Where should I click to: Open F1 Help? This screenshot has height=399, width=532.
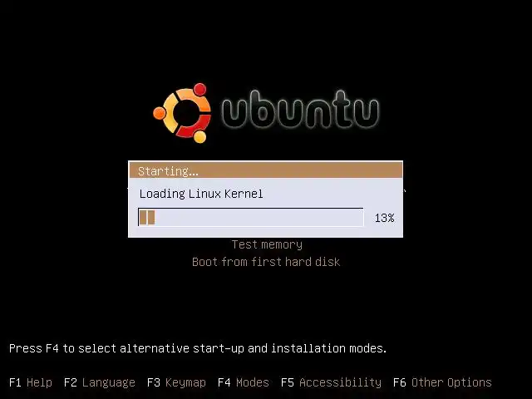coord(31,382)
